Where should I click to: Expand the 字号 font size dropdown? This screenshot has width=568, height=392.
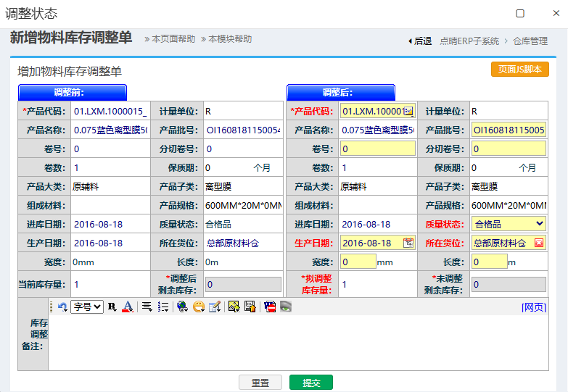coord(87,306)
